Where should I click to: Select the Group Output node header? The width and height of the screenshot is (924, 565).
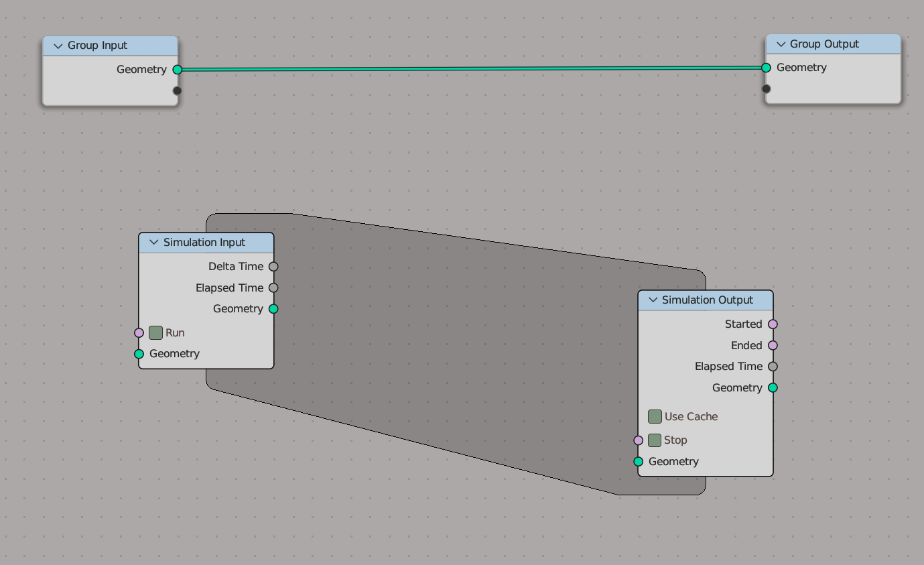tap(834, 44)
